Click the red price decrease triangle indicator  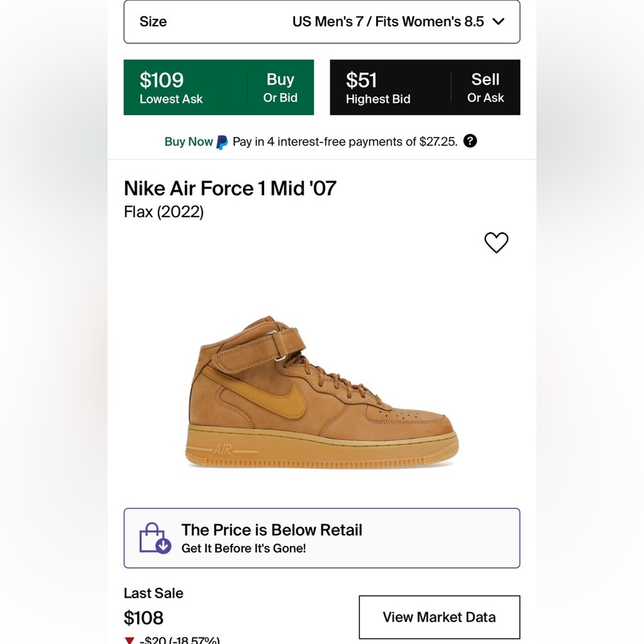click(129, 640)
